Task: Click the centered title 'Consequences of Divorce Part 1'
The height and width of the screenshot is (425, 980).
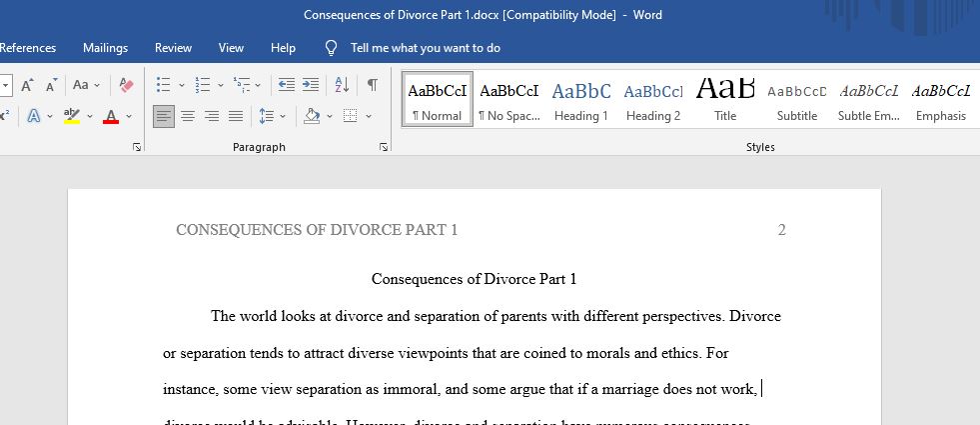Action: pyautogui.click(x=474, y=279)
